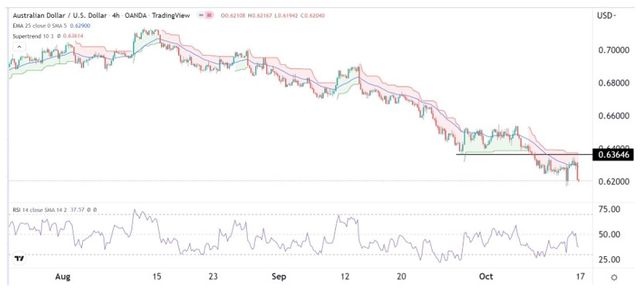Click the 15 date label on time axis
Image resolution: width=644 pixels, height=291 pixels.
point(157,277)
